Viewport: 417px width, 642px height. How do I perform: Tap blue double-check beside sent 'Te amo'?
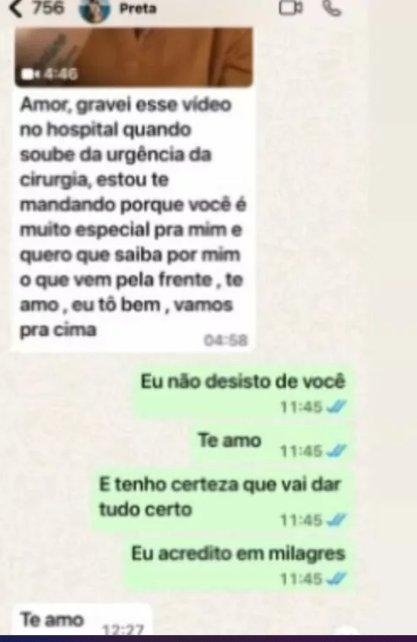pos(336,451)
